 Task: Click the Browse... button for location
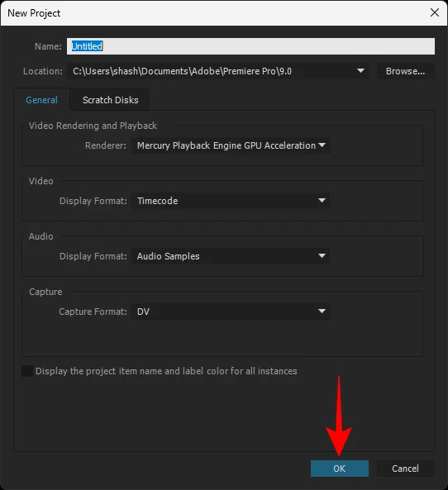[406, 71]
